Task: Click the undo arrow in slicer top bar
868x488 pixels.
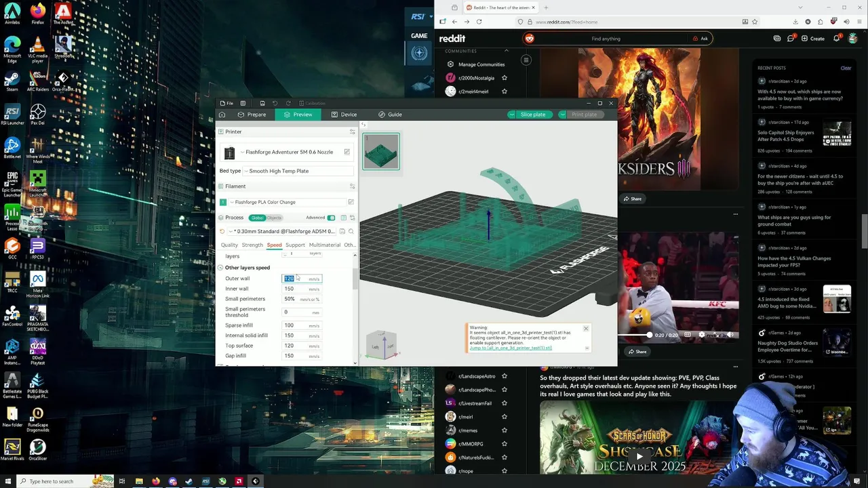Action: (x=275, y=103)
